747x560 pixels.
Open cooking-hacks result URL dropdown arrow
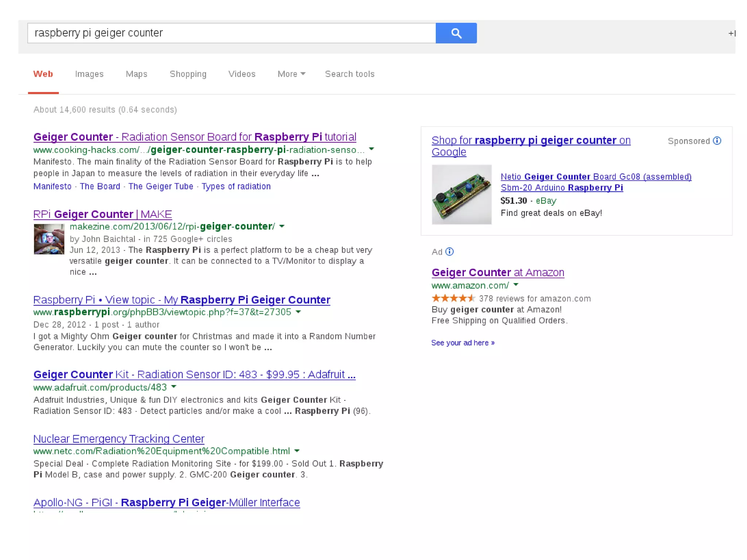click(x=371, y=149)
